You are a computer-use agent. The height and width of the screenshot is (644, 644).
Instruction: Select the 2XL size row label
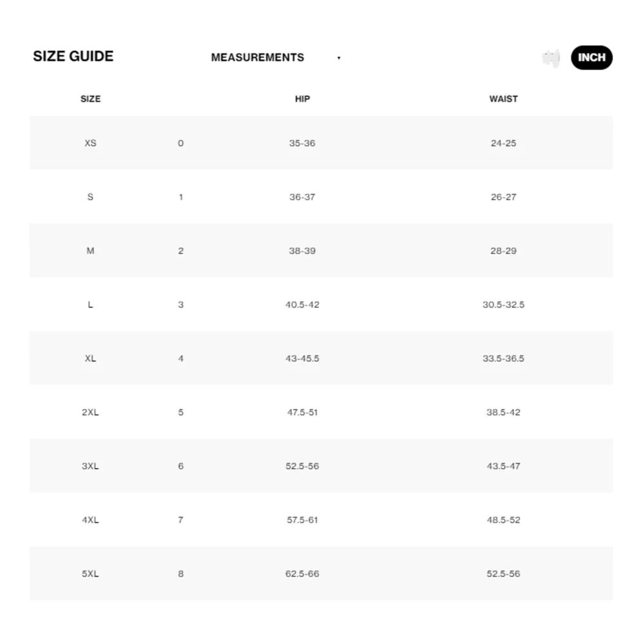click(90, 412)
